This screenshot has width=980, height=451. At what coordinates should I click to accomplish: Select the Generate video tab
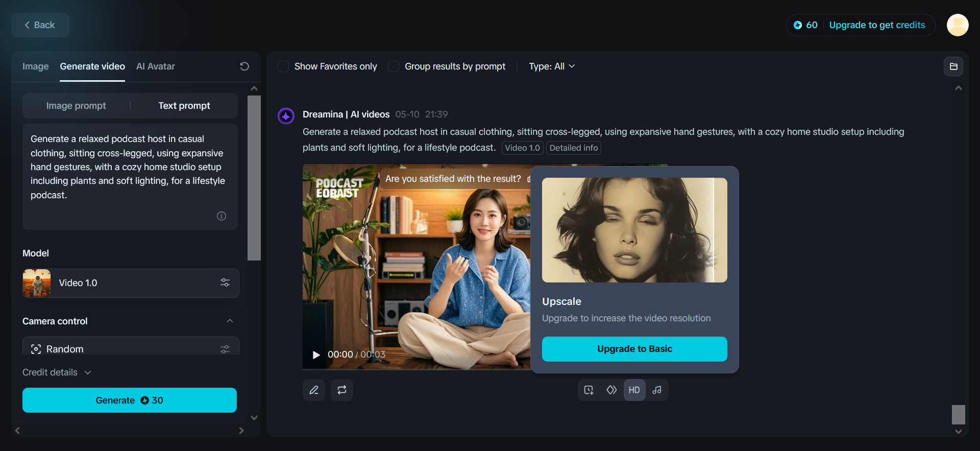point(92,66)
